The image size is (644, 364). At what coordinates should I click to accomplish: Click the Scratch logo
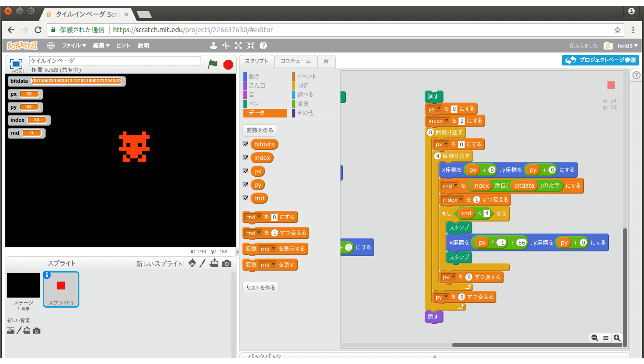22,45
